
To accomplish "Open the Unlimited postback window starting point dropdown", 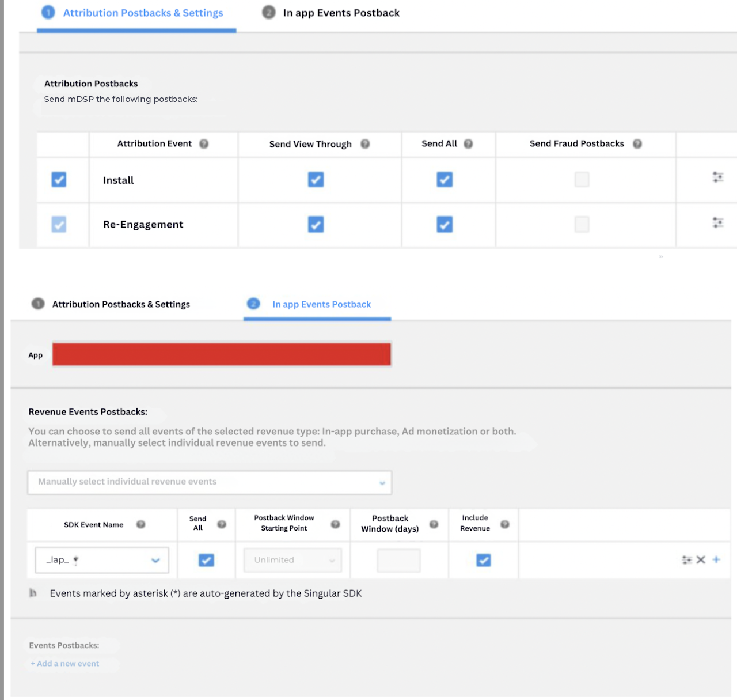I will pyautogui.click(x=292, y=560).
